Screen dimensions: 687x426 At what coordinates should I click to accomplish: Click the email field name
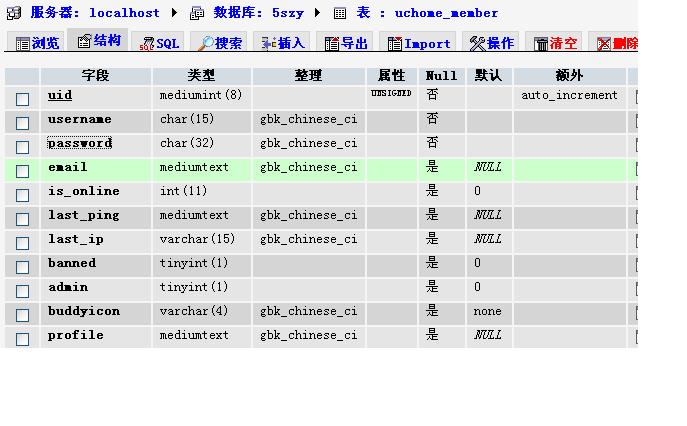(x=67, y=167)
